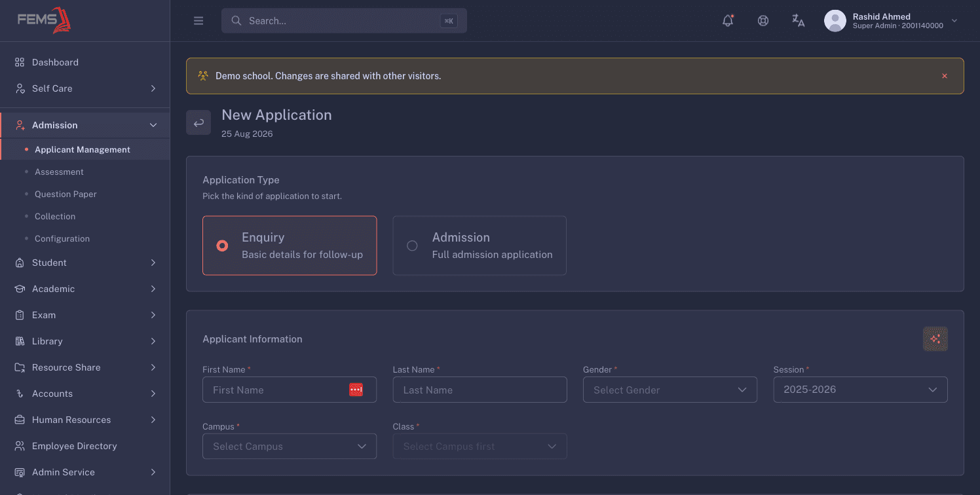
Task: Open user account menu chevron
Action: coord(954,21)
